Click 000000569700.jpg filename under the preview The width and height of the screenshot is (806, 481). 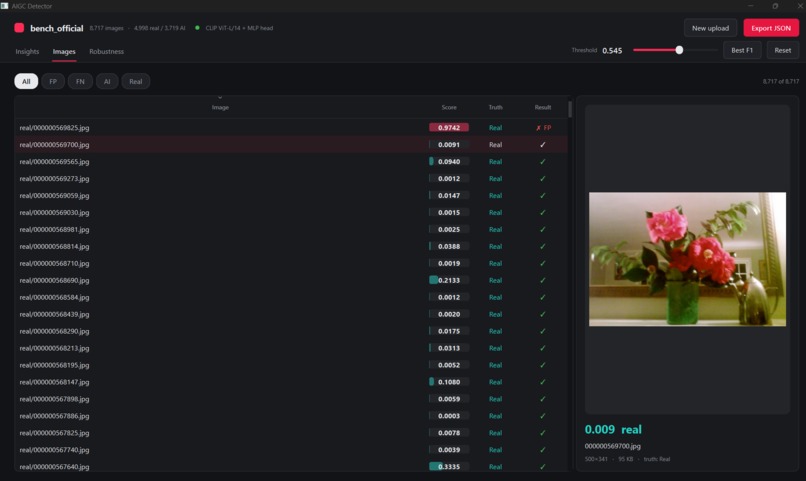613,446
